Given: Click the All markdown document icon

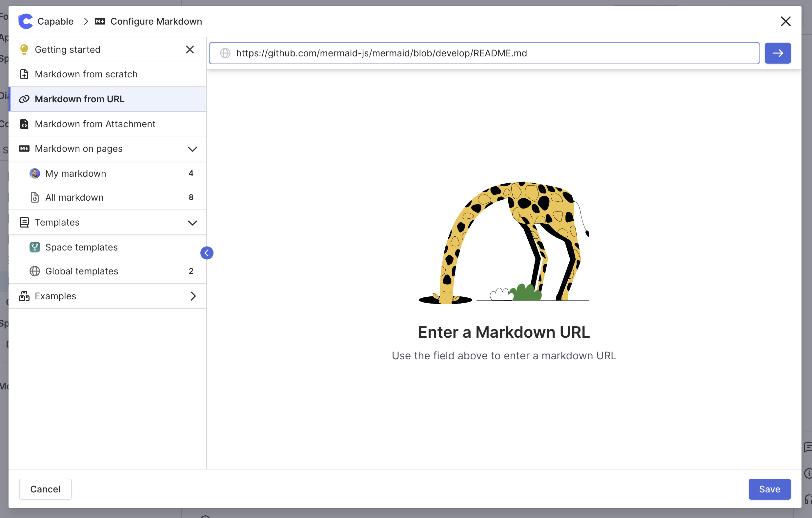Looking at the screenshot, I should [34, 197].
